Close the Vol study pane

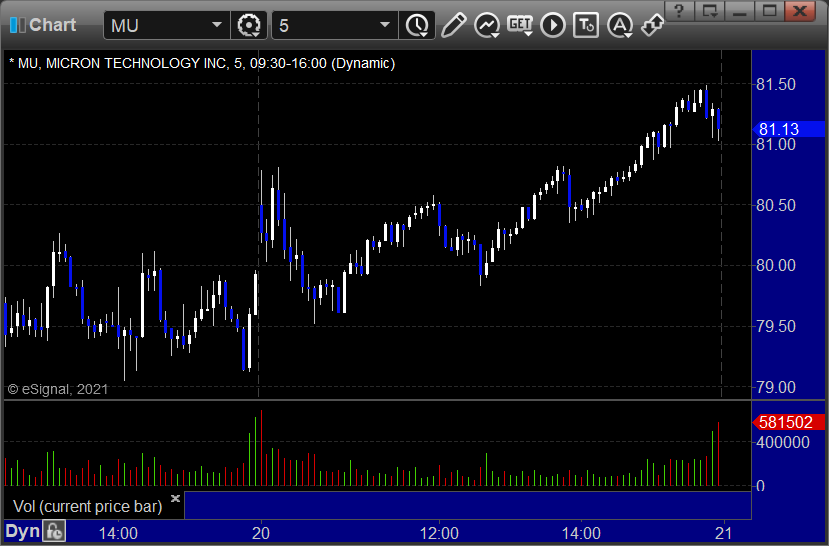tap(176, 498)
